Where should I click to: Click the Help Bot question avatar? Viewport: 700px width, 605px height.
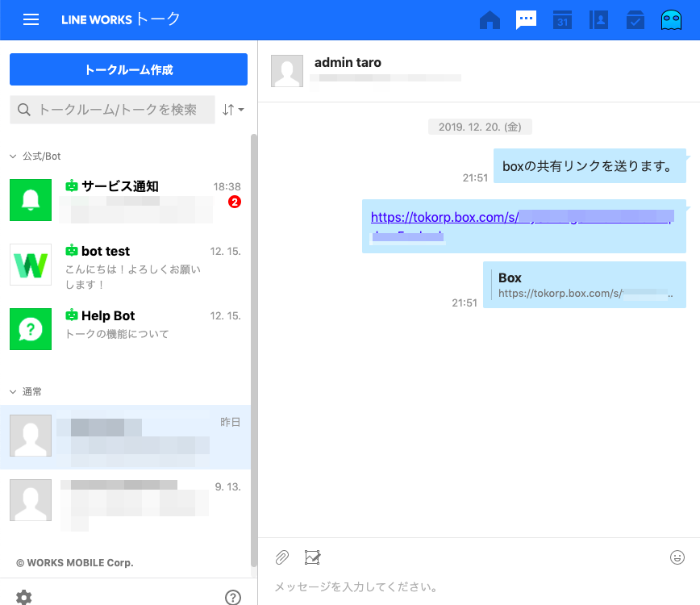pos(31,329)
